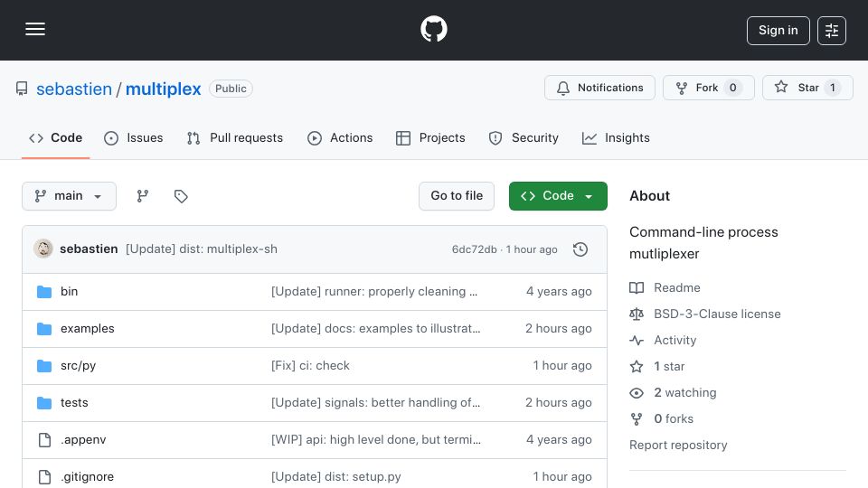Image resolution: width=868 pixels, height=488 pixels.
Task: Expand the main branch dropdown
Action: point(70,196)
